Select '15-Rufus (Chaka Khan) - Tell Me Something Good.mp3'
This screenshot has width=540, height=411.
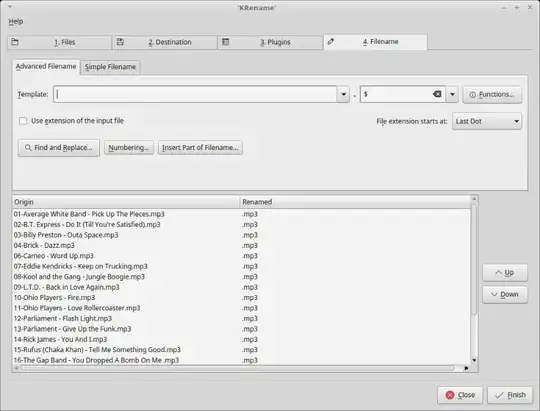(241, 350)
